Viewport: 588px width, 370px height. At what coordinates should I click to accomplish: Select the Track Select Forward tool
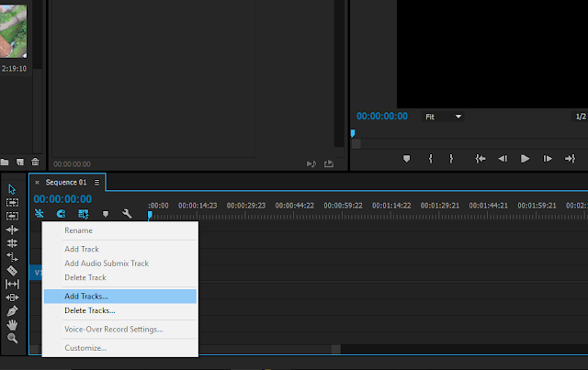pyautogui.click(x=12, y=202)
